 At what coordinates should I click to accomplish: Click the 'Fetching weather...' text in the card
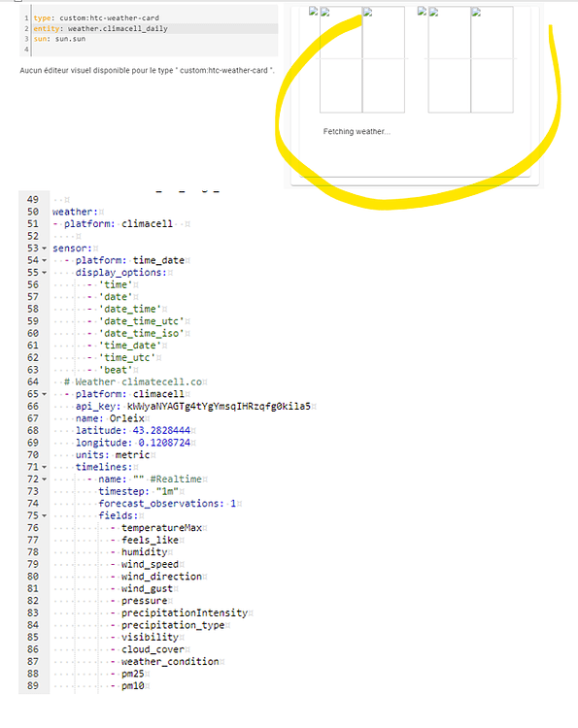pos(357,132)
